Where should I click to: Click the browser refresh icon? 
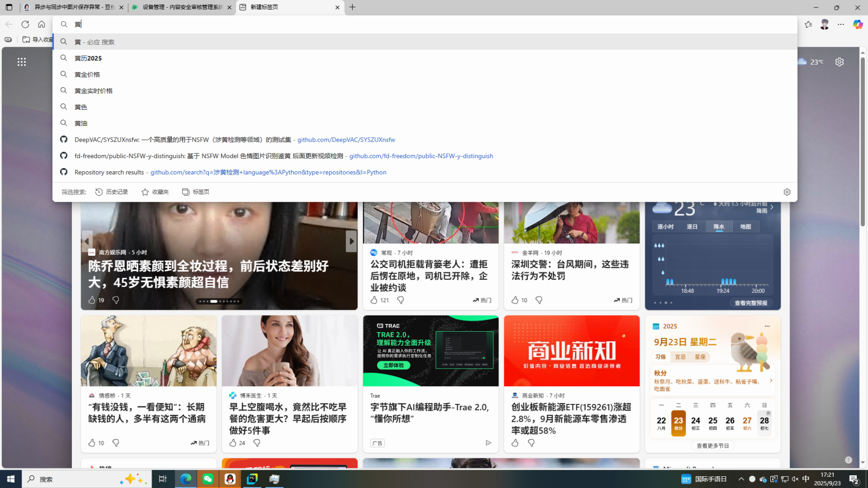click(x=25, y=24)
